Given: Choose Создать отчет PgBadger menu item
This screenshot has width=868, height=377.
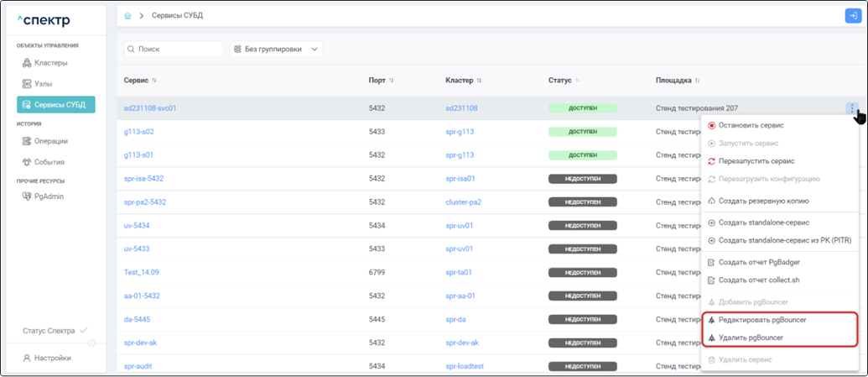Looking at the screenshot, I should pyautogui.click(x=760, y=262).
